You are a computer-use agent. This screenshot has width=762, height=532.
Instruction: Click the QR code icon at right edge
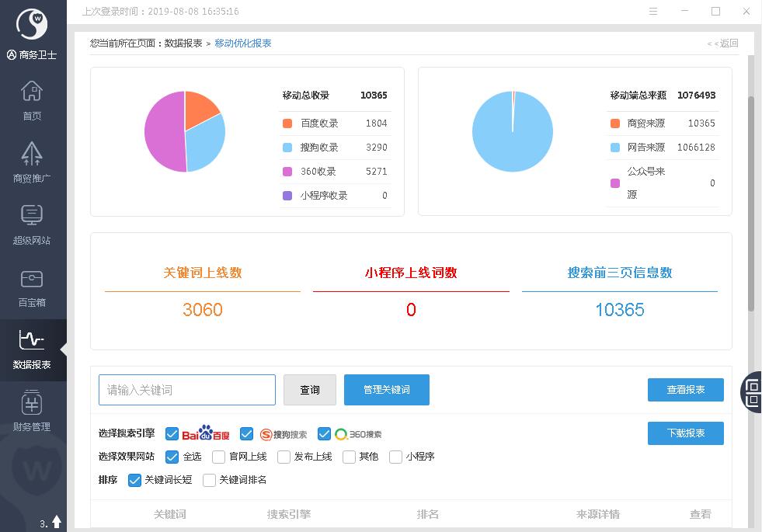tap(752, 391)
